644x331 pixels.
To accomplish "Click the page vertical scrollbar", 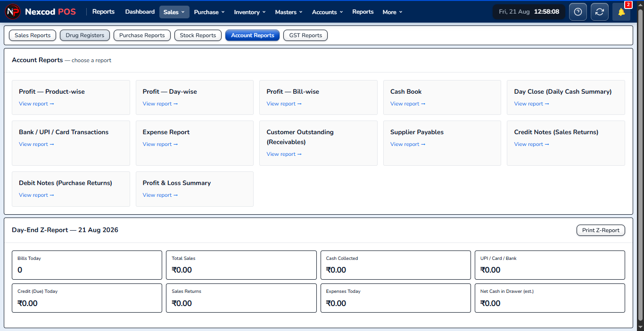I will point(640,165).
